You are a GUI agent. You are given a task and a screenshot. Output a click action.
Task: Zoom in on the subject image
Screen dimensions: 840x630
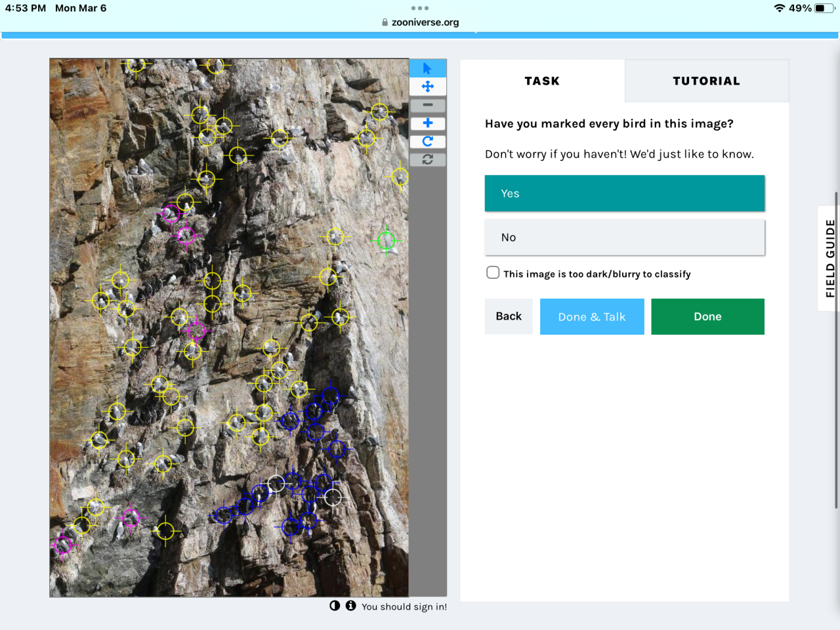pos(427,123)
